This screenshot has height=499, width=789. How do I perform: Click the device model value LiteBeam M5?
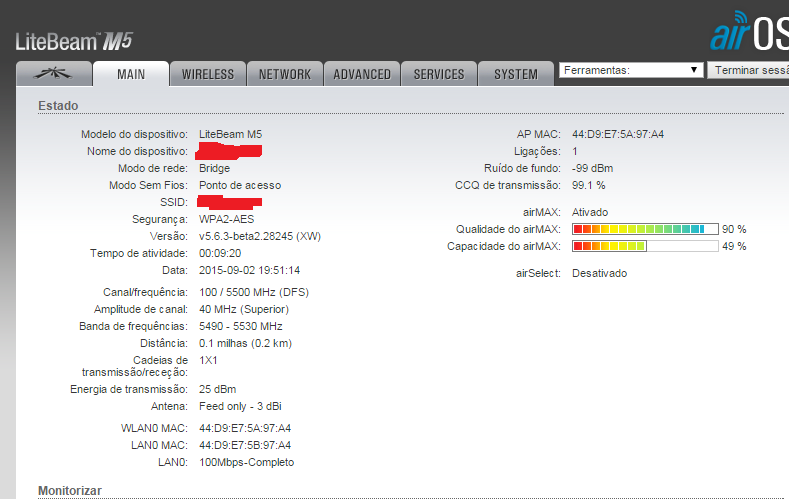click(230, 134)
